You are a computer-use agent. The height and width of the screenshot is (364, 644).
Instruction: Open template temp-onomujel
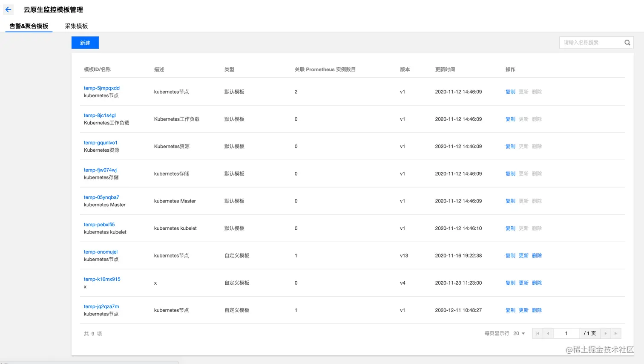click(x=101, y=252)
